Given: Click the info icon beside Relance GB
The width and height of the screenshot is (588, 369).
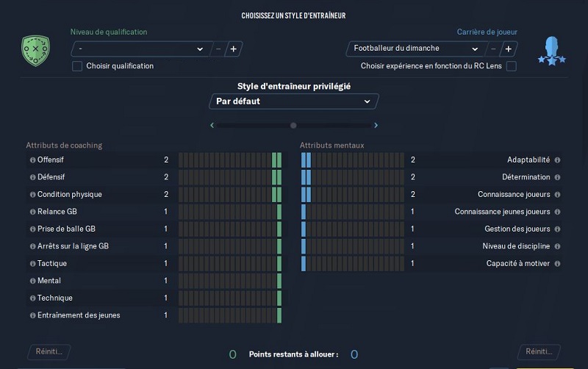Looking at the screenshot, I should pyautogui.click(x=32, y=212).
